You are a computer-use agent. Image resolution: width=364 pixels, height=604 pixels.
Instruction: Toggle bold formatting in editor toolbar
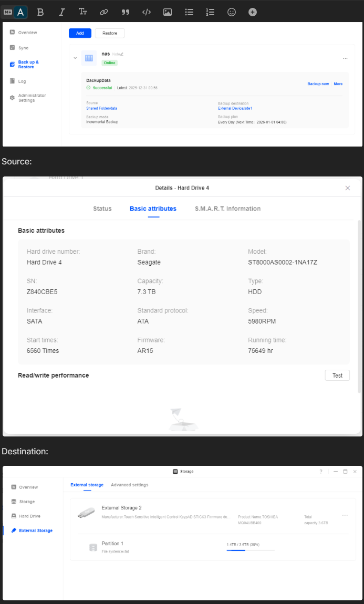coord(40,12)
